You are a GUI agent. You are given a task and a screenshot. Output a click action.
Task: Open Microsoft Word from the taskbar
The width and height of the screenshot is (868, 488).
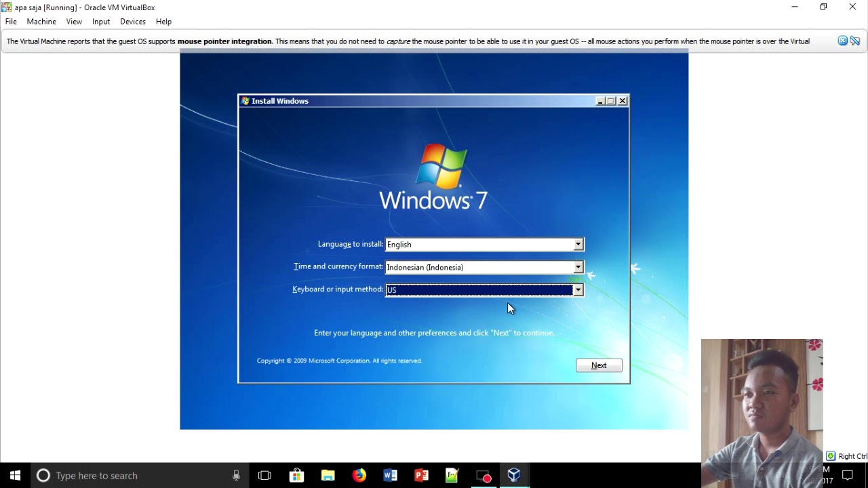(390, 476)
